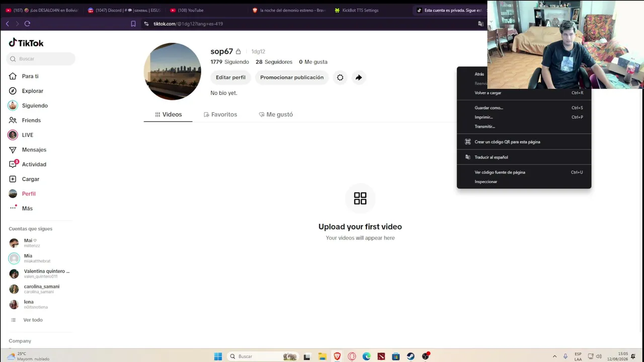The image size is (644, 362).
Task: Switch to the Discord browser tab
Action: point(124,10)
